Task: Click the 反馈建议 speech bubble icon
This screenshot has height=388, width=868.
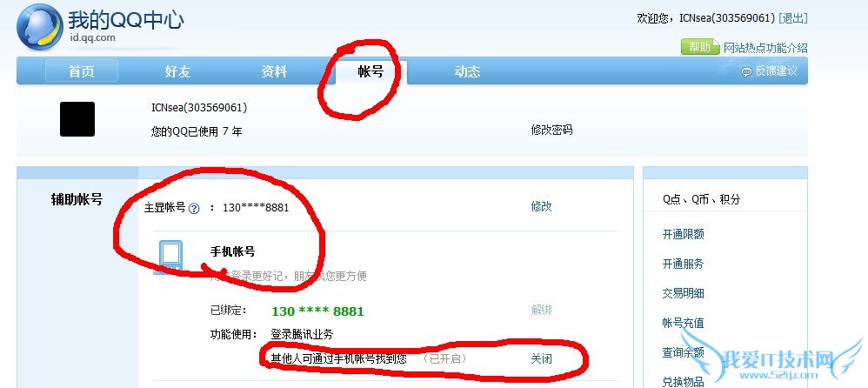Action: click(746, 72)
